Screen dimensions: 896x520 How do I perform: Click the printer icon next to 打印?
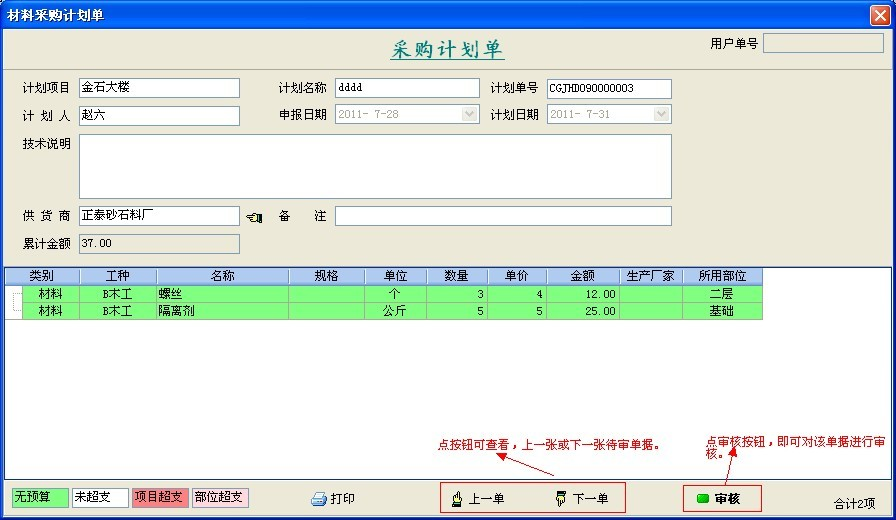[x=318, y=499]
